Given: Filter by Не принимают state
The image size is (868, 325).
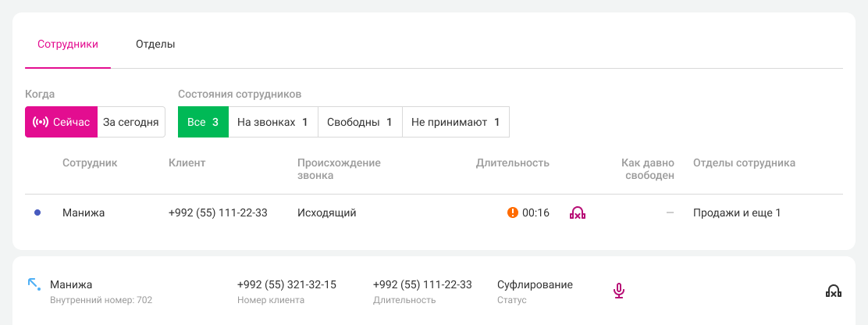Looking at the screenshot, I should 456,122.
